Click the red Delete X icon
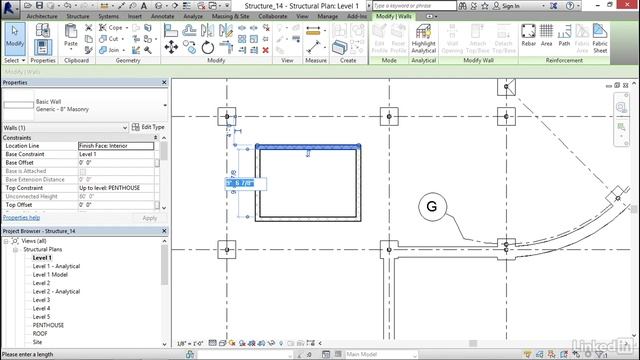Image resolution: width=640 pixels, height=360 pixels. [266, 50]
